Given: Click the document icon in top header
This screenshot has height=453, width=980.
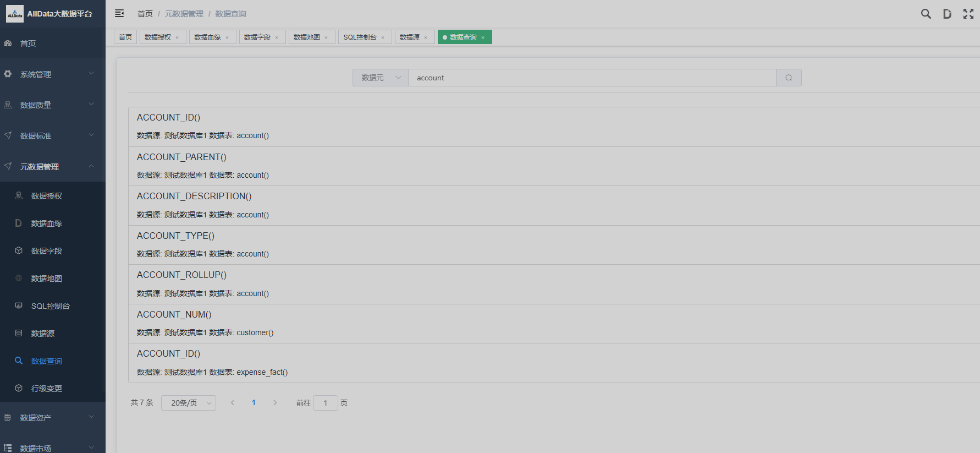Looking at the screenshot, I should point(947,14).
